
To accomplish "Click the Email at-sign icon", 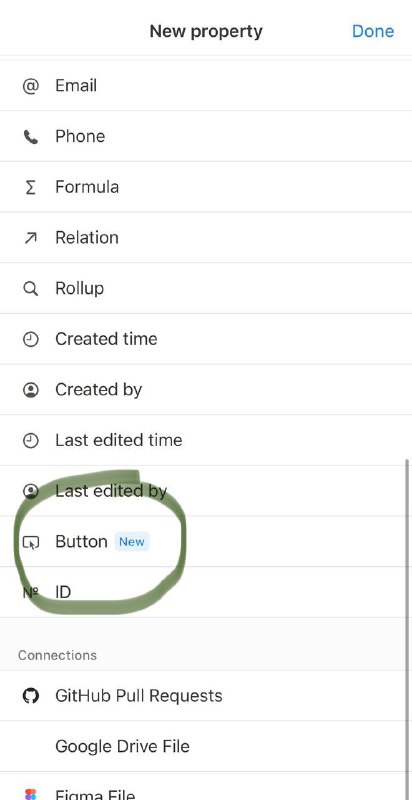I will click(31, 86).
